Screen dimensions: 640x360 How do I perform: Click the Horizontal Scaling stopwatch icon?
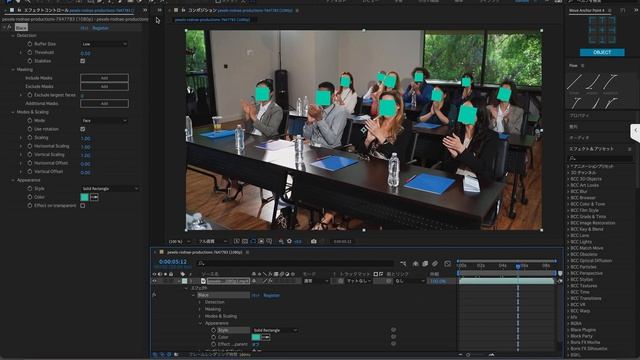30,146
